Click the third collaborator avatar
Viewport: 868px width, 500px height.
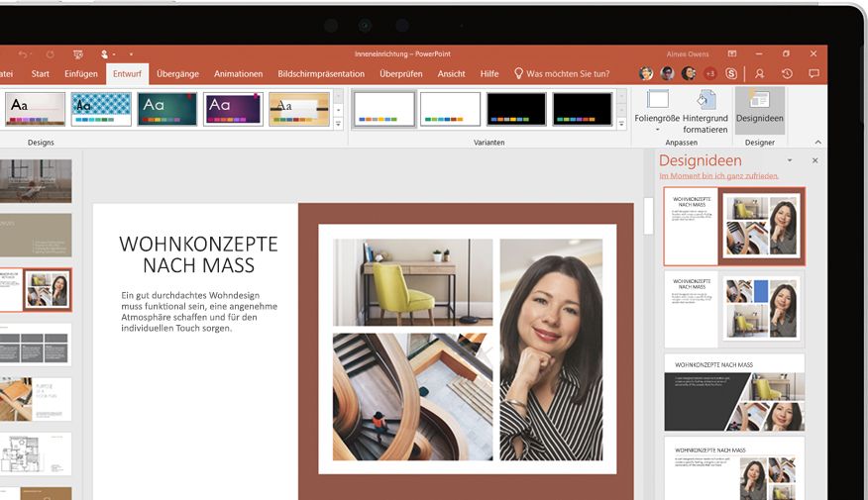[689, 73]
